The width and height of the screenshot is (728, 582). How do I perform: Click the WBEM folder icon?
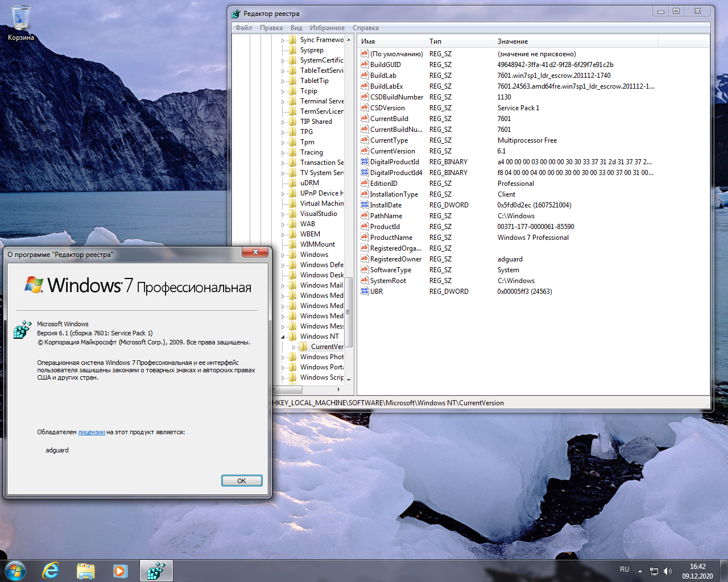(293, 234)
